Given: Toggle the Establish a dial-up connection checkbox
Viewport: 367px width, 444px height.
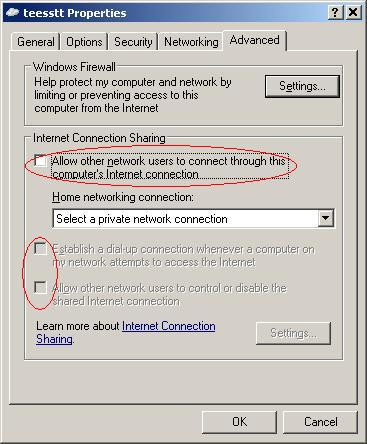Looking at the screenshot, I should tap(40, 249).
